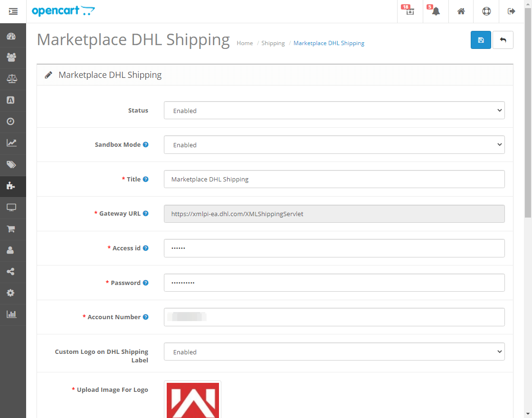Open the Marketing share sidebar icon
This screenshot has height=418, width=532.
coord(11,271)
